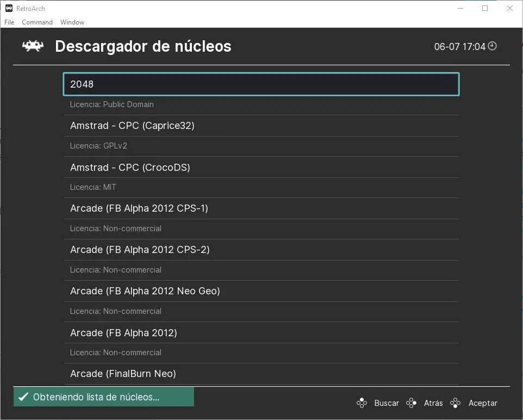Click the RetroArch invader logo icon
The width and height of the screenshot is (523, 420).
(x=33, y=46)
